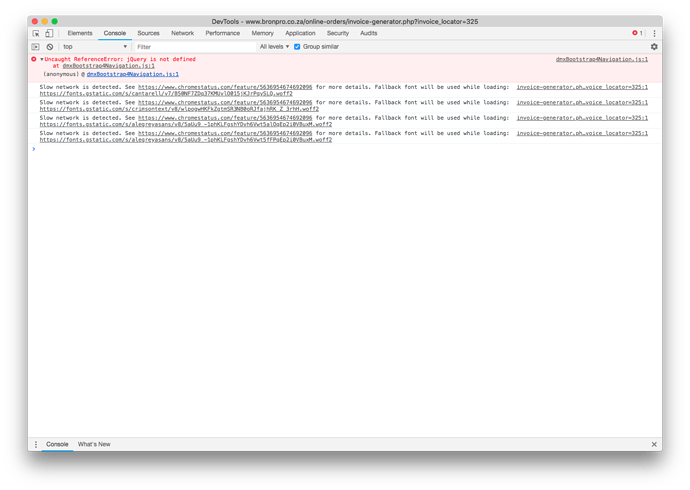Open console settings gear icon
Screen dimensions: 690x490
point(654,47)
